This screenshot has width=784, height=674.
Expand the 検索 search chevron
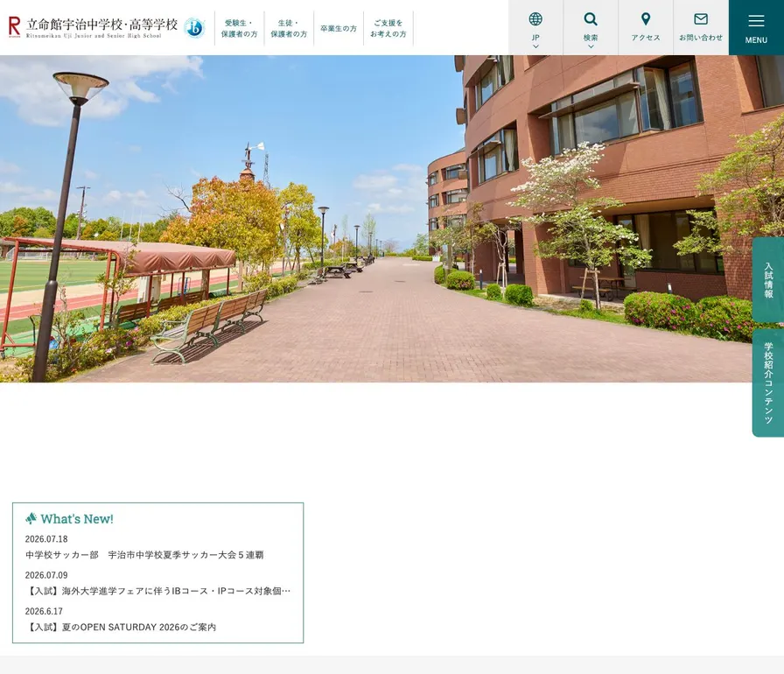coord(591,46)
